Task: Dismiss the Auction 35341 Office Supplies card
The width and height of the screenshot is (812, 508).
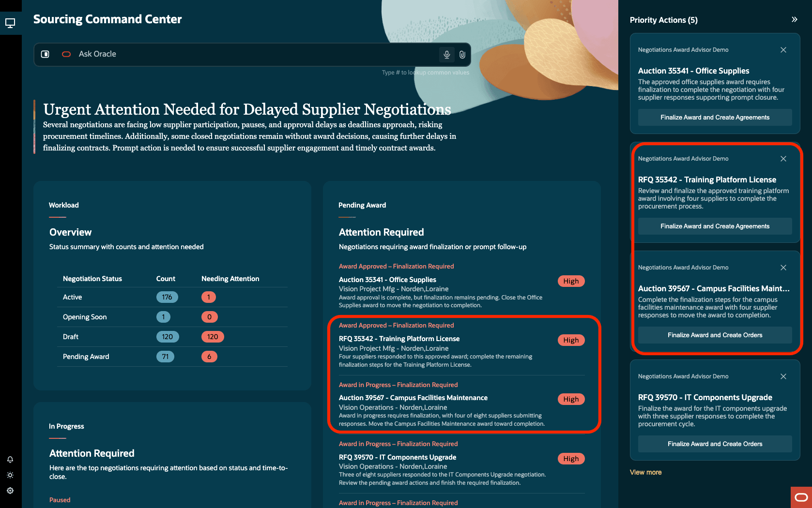Action: (x=783, y=50)
